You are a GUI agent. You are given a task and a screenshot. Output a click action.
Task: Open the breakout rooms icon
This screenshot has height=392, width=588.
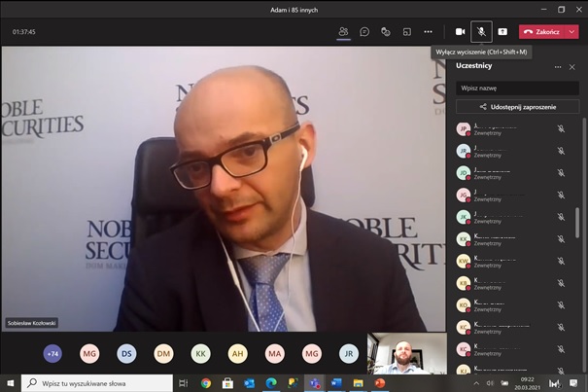pyautogui.click(x=406, y=31)
